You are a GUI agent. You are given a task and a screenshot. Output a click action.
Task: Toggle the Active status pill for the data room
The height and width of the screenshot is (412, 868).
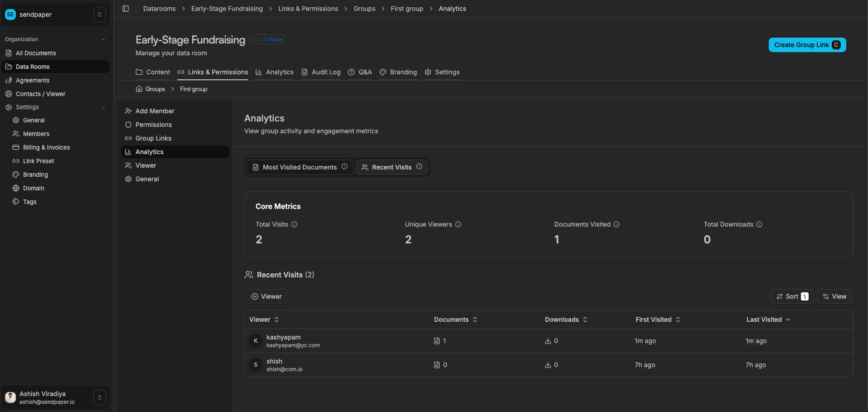267,39
